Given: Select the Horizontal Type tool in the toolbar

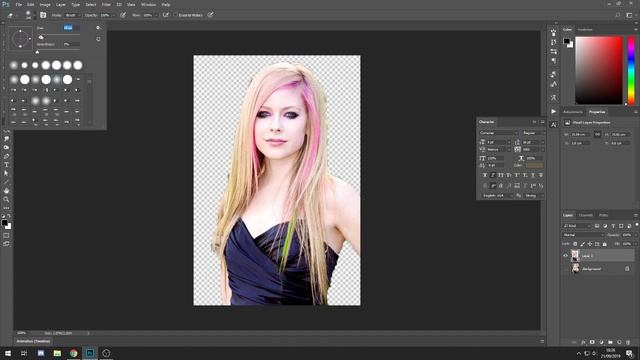Looking at the screenshot, I should point(6,164).
